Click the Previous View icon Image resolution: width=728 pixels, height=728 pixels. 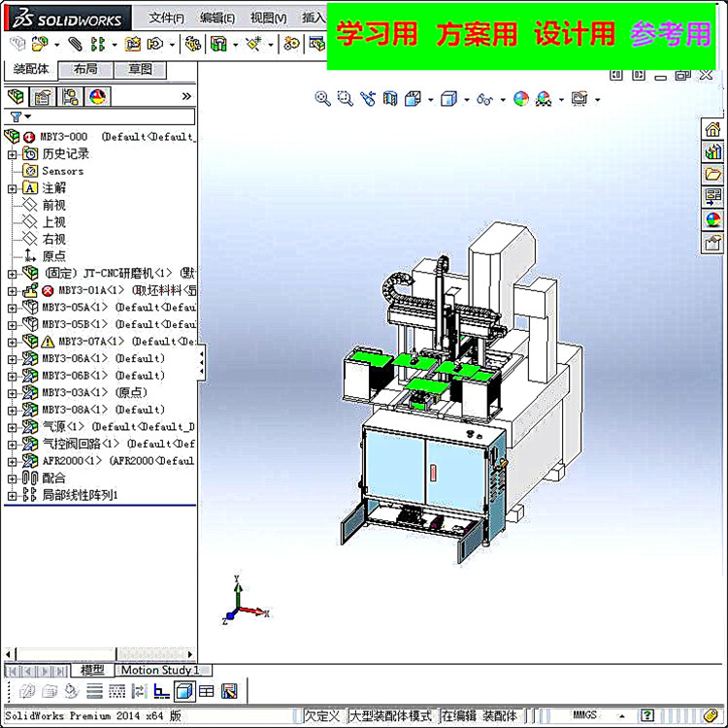point(368,98)
